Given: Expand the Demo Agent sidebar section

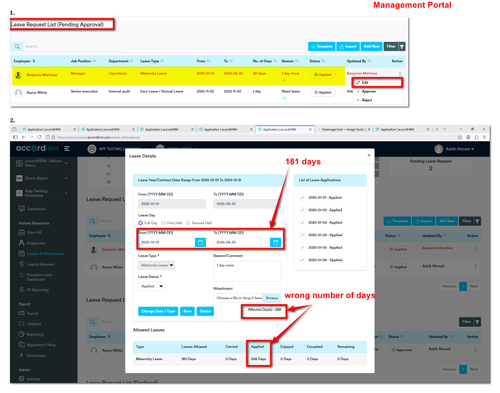Looking at the screenshot, I should pos(66,178).
